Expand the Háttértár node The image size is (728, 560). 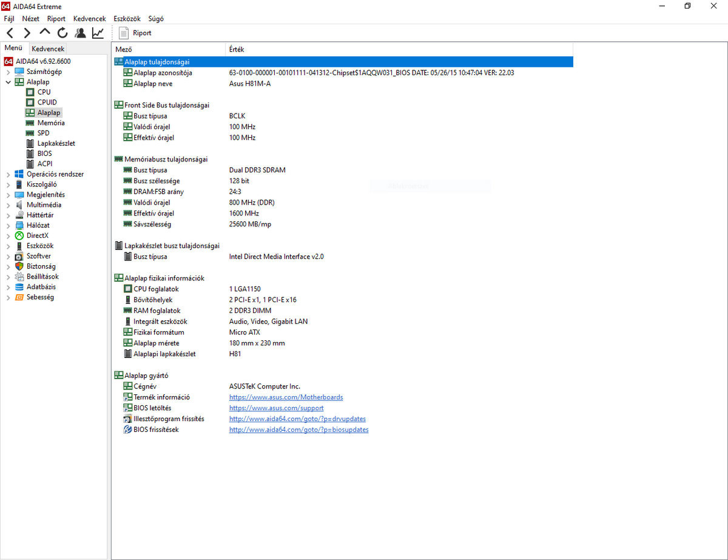8,215
